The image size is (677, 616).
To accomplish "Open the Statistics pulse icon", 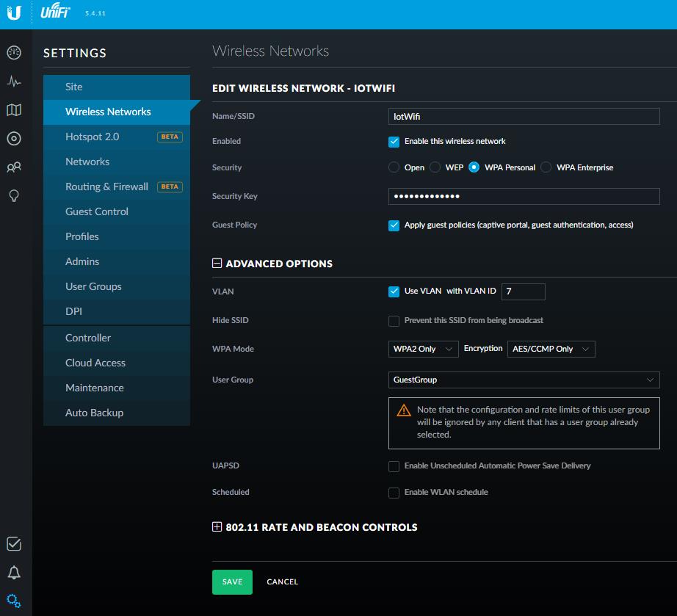I will tap(14, 81).
